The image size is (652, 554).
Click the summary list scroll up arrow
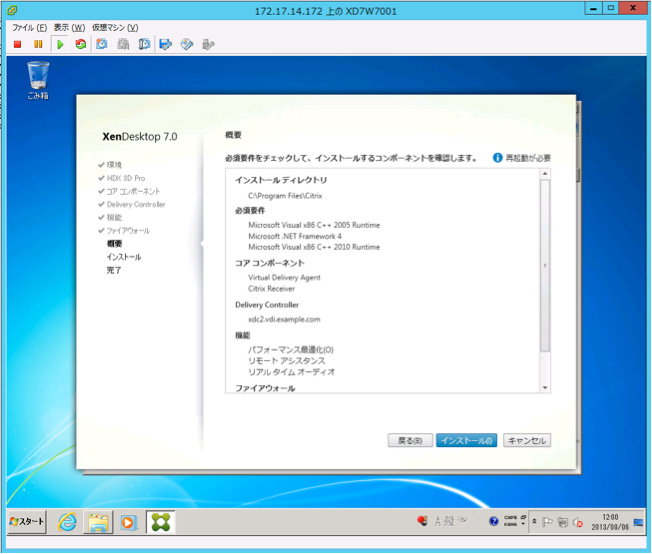pyautogui.click(x=545, y=174)
